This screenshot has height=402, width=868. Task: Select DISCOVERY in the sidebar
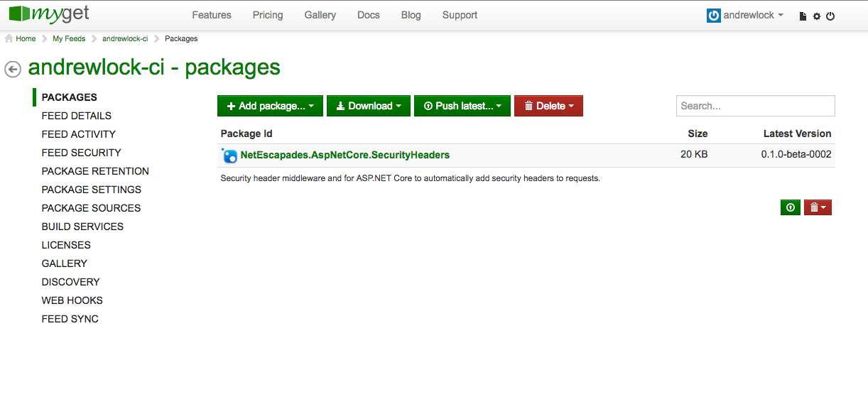(x=71, y=282)
